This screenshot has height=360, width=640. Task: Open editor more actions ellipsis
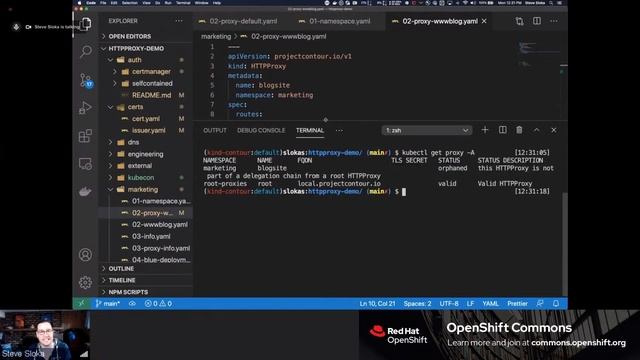(x=554, y=21)
